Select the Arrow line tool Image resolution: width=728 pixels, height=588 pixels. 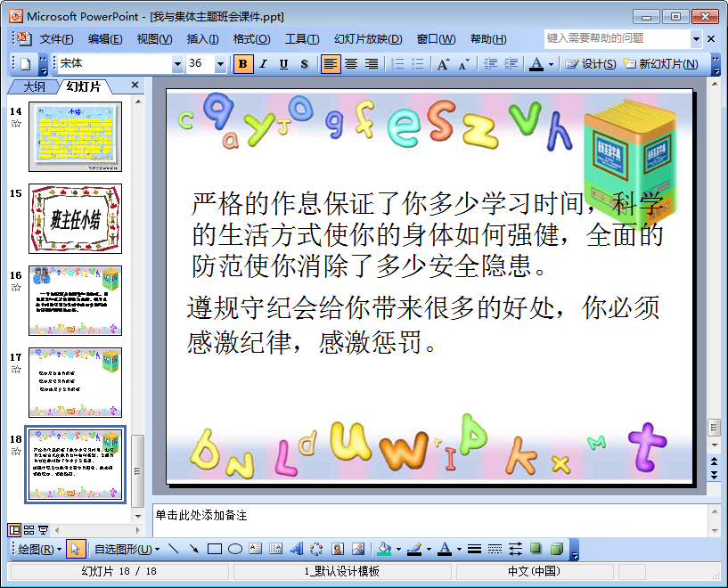(x=193, y=549)
